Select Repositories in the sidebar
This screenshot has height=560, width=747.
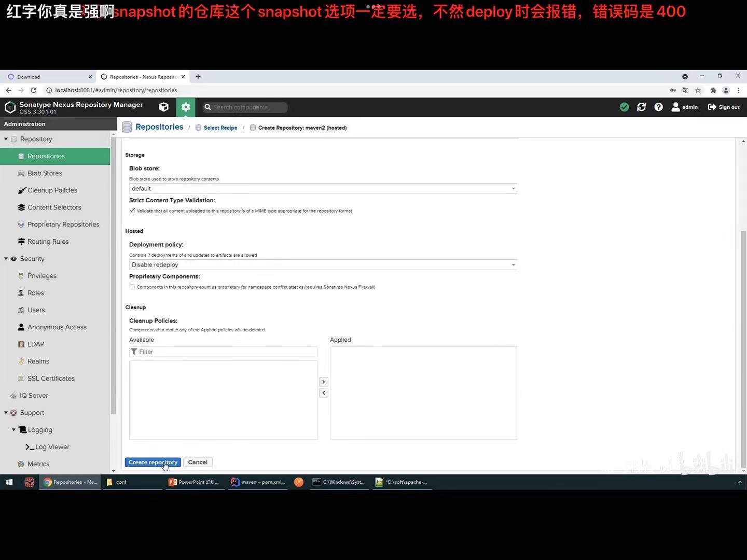[x=55, y=156]
